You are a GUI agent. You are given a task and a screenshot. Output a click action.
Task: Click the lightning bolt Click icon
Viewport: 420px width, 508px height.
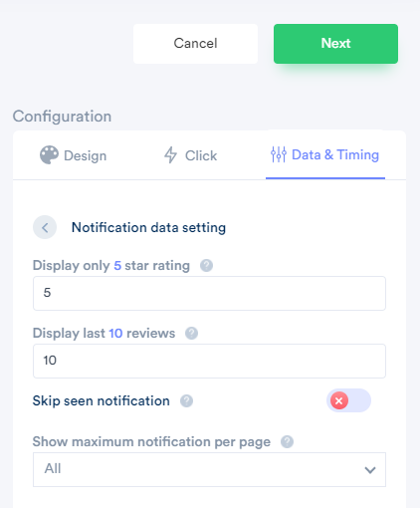tap(171, 155)
